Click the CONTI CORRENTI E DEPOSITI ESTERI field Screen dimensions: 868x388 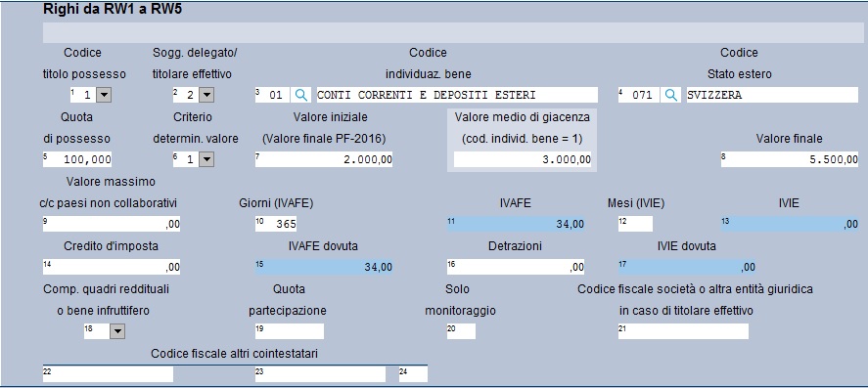[457, 95]
